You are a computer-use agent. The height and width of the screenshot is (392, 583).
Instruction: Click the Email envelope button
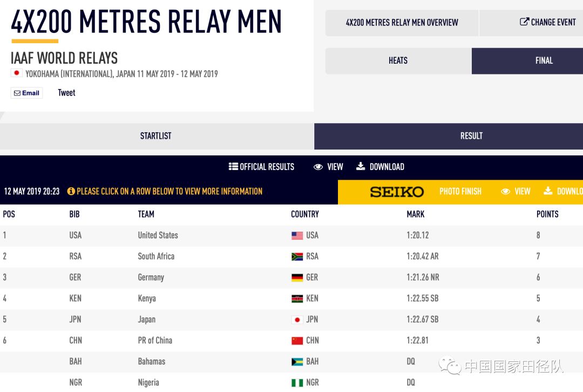[x=26, y=93]
